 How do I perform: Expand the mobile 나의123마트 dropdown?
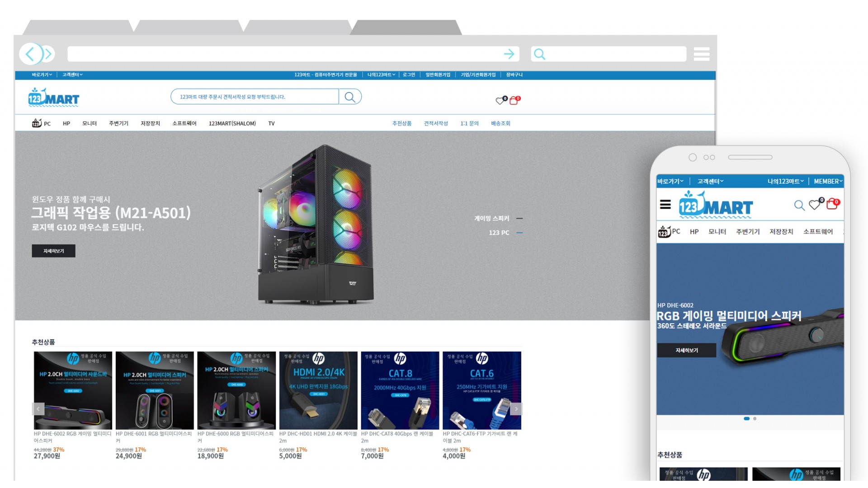point(785,181)
